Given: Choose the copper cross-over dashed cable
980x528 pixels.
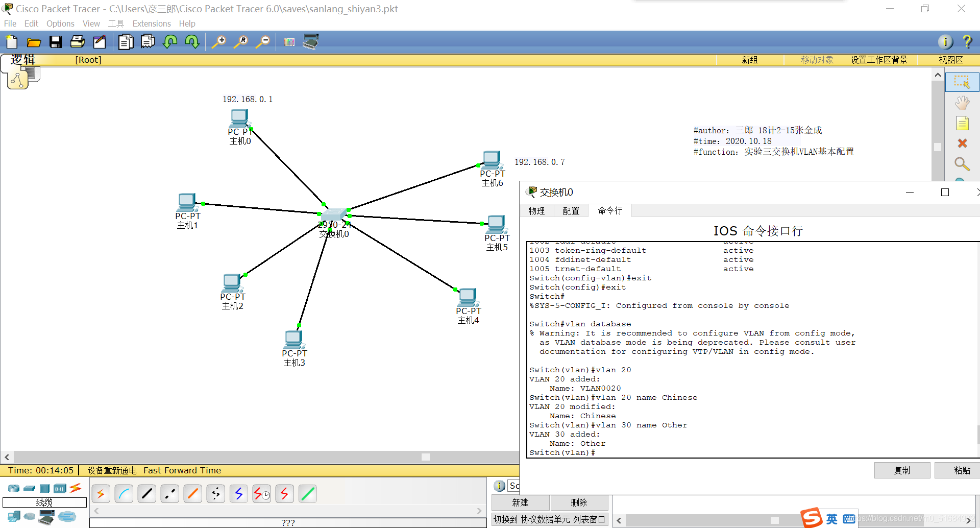Looking at the screenshot, I should (170, 494).
